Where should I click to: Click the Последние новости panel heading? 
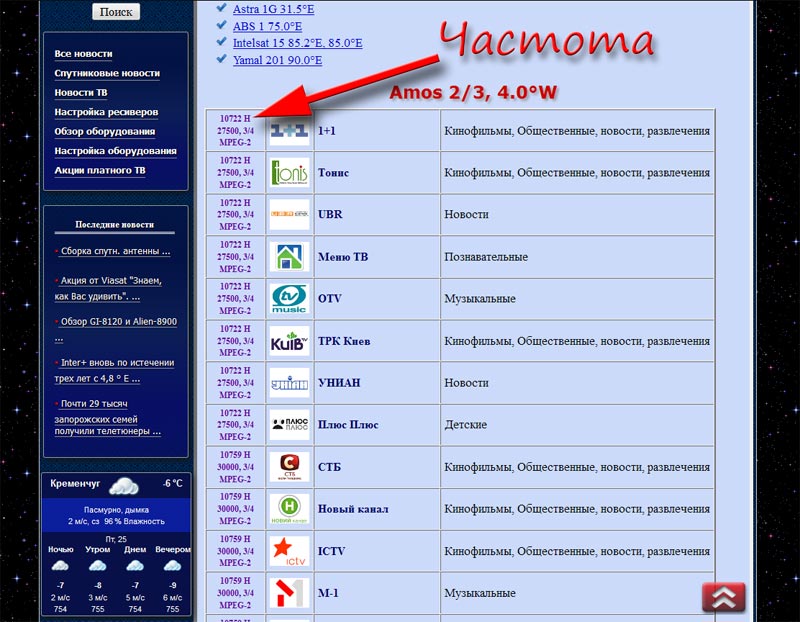[115, 225]
